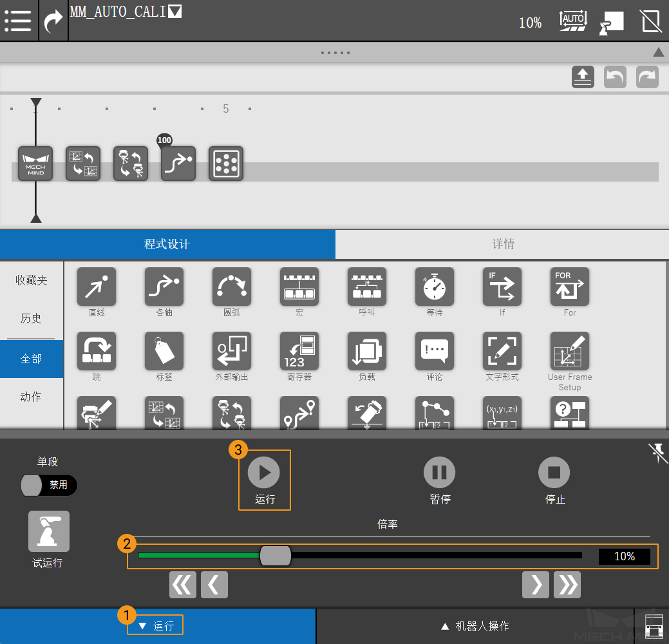Undo the last edit
The height and width of the screenshot is (644, 669).
[x=615, y=77]
